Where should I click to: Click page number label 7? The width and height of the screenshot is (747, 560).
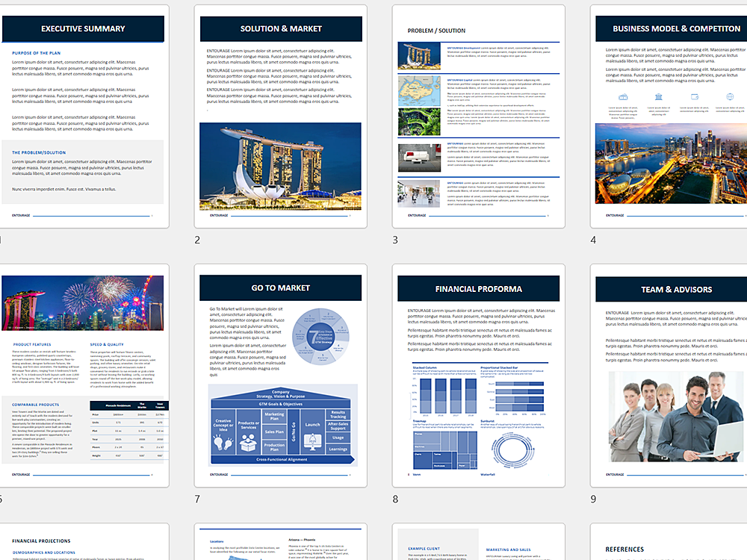(x=197, y=499)
